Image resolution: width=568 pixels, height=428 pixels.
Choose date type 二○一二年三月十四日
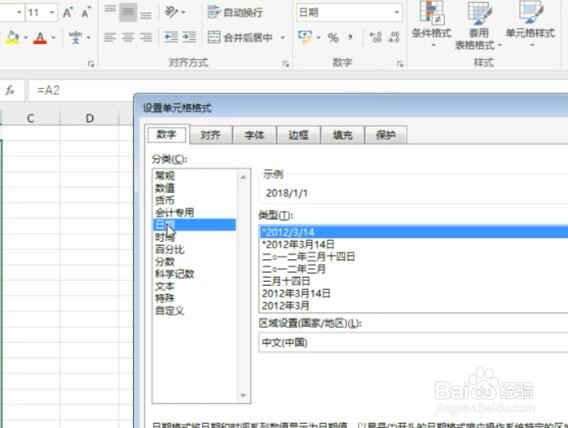[x=308, y=257]
